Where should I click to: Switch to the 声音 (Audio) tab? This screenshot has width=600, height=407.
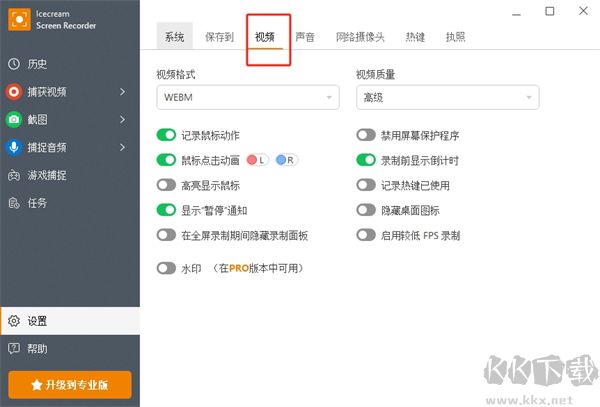[305, 37]
